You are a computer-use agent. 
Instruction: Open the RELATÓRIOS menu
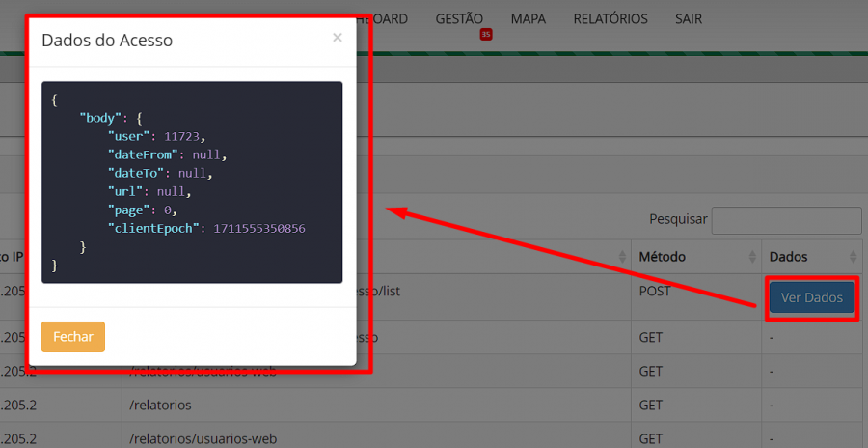[x=610, y=18]
